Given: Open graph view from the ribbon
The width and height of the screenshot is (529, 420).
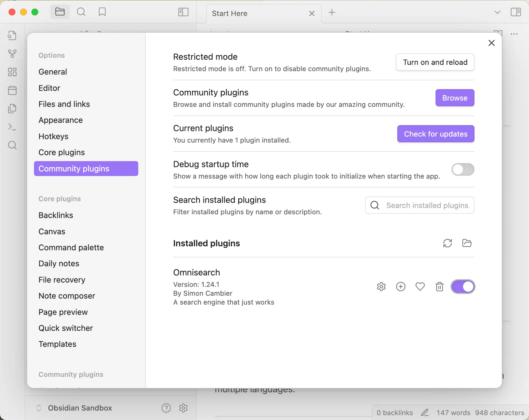Looking at the screenshot, I should (x=12, y=54).
